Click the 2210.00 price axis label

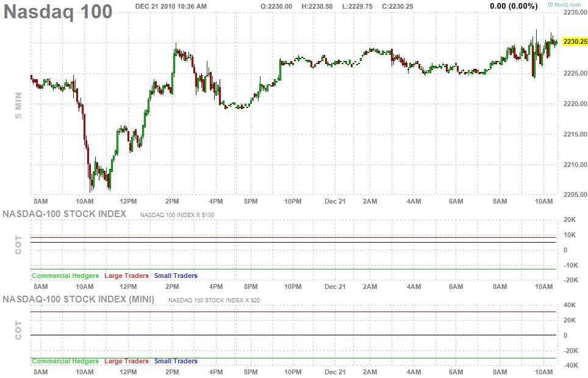click(575, 164)
